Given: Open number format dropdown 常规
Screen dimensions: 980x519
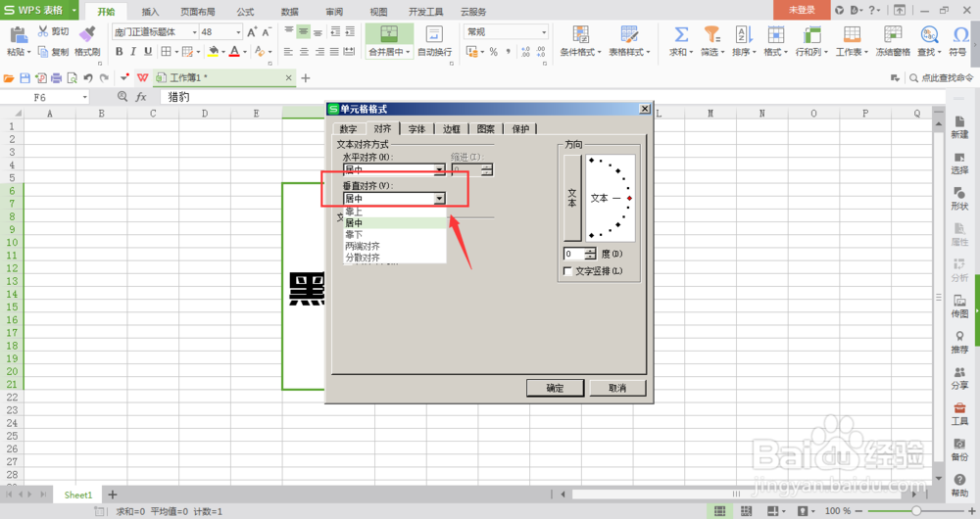Looking at the screenshot, I should pyautogui.click(x=544, y=32).
